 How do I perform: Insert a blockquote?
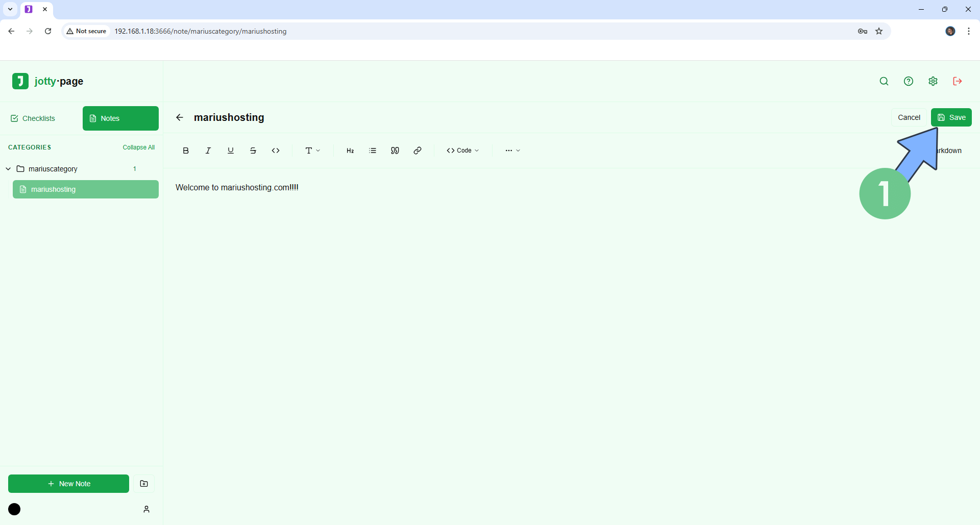coord(395,151)
